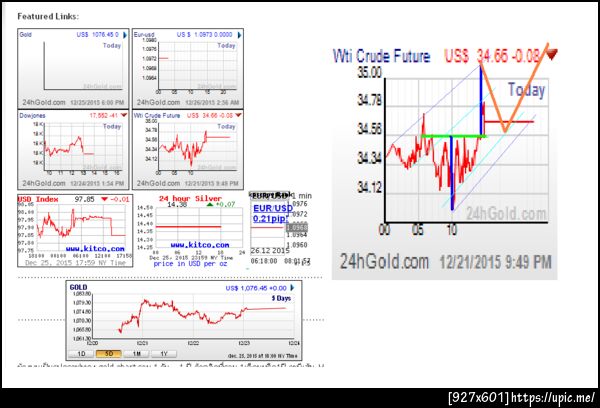The image size is (600, 408).
Task: Click red down arrow beside USD Index 97.85
Action: (x=104, y=199)
